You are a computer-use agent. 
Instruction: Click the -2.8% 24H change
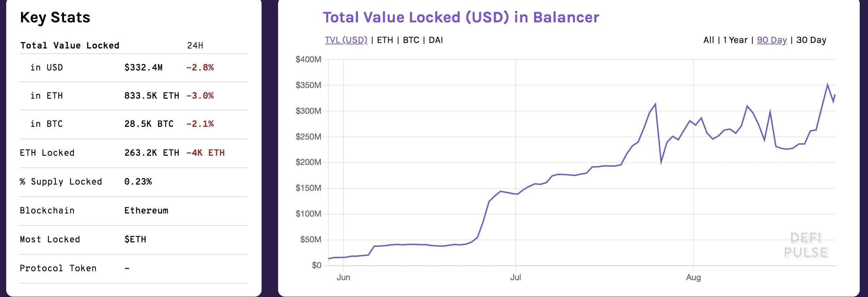[x=200, y=67]
